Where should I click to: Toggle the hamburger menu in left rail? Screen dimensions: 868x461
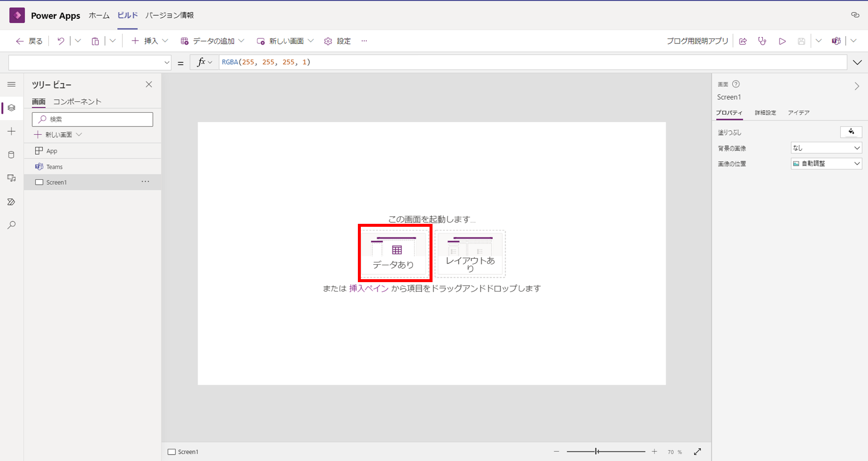pos(11,84)
